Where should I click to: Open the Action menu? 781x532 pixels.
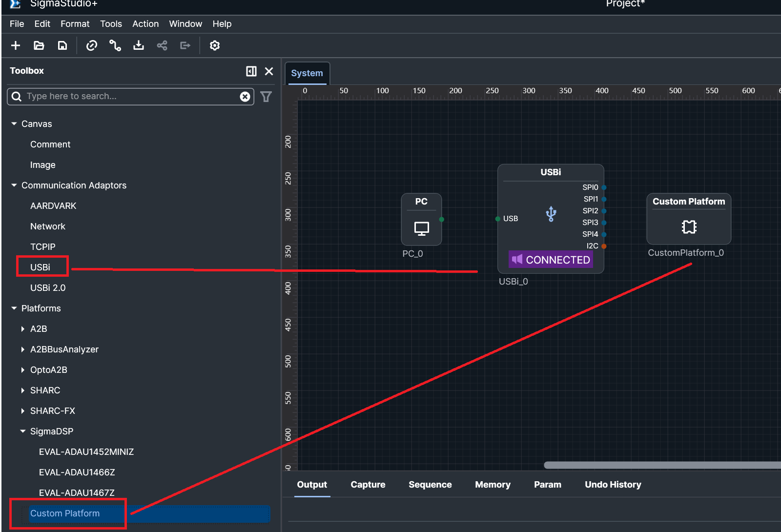tap(145, 24)
